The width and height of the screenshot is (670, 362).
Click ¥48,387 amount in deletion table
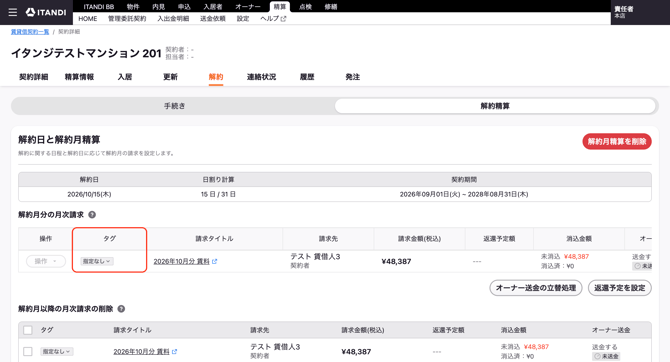pos(356,352)
